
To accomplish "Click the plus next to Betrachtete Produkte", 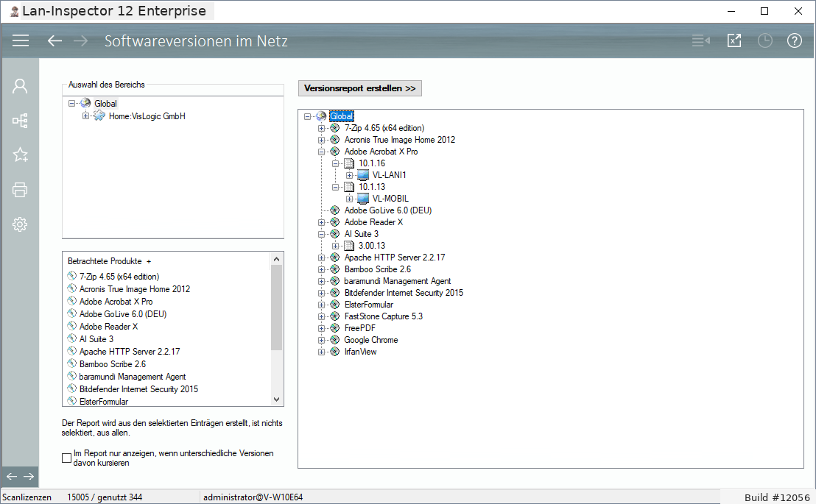I will [148, 262].
